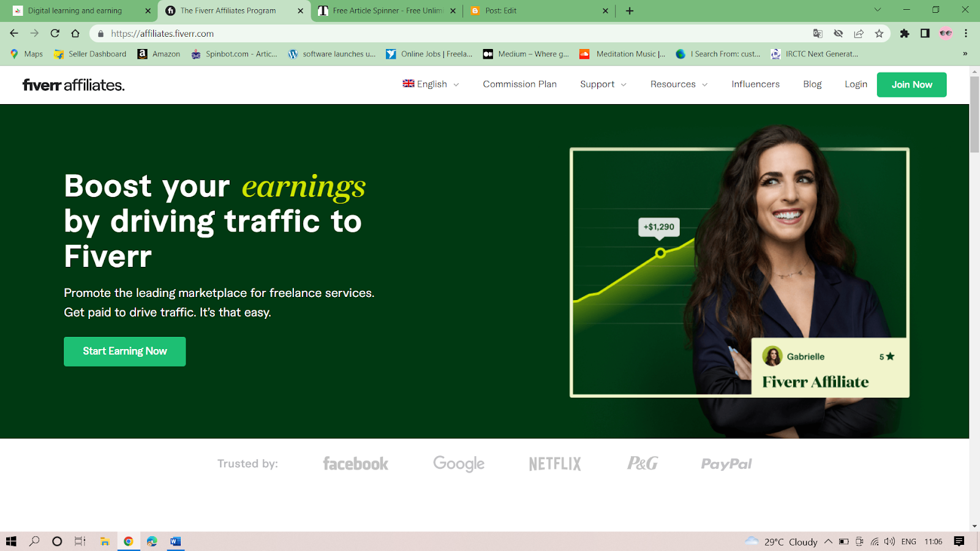Click the 29°C Cloudy weather widget
This screenshot has width=980, height=551.
pos(781,541)
